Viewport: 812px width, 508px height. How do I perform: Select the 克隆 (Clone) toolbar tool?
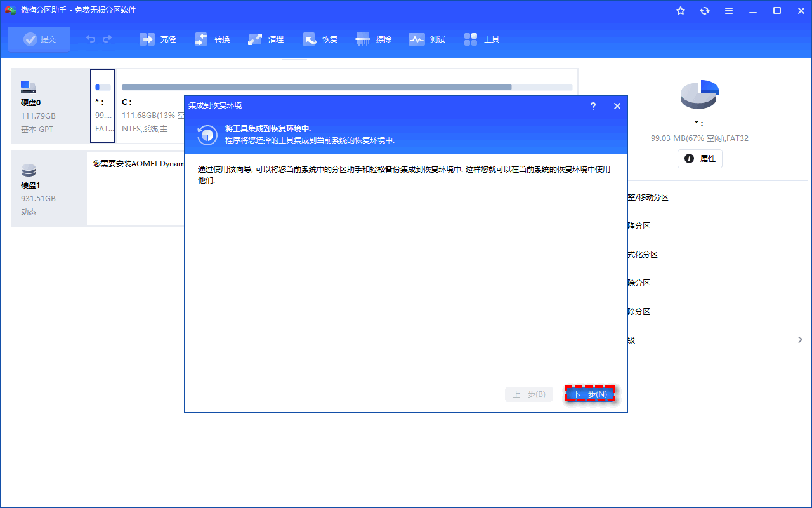click(158, 39)
